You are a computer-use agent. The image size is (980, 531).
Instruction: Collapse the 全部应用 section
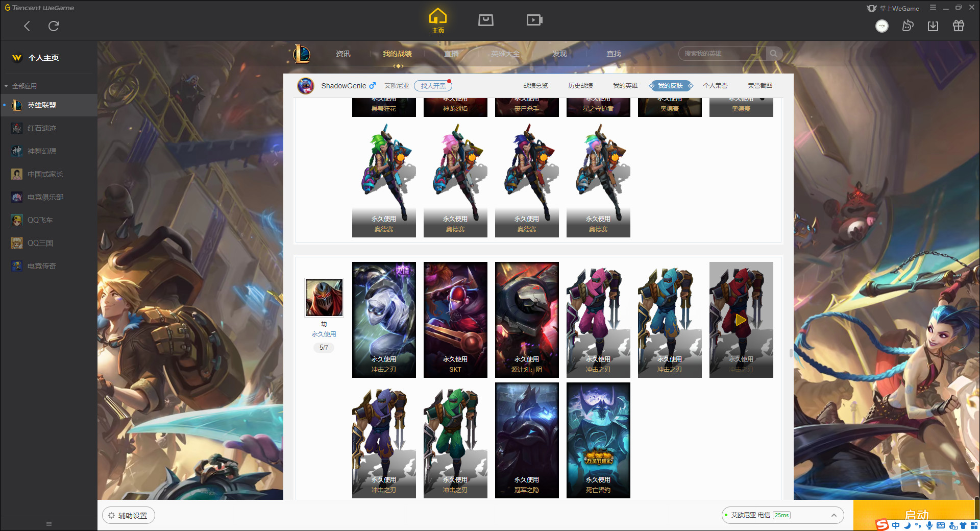coord(20,86)
